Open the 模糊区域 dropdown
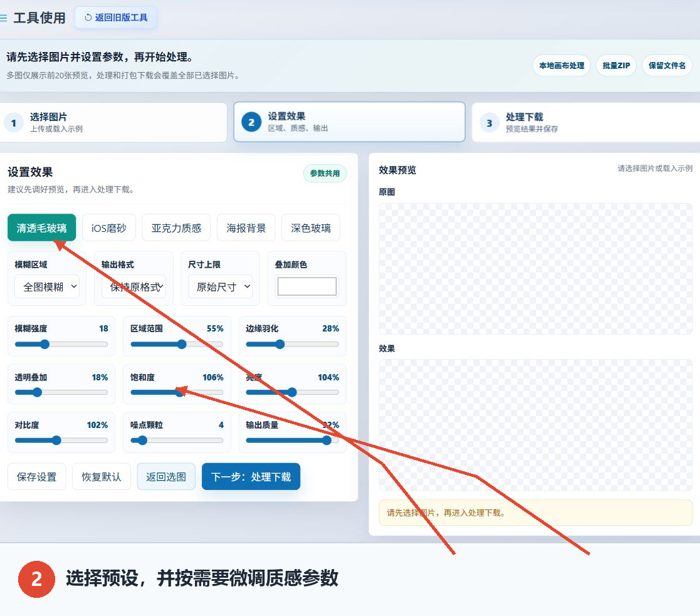700x616 pixels. [47, 286]
